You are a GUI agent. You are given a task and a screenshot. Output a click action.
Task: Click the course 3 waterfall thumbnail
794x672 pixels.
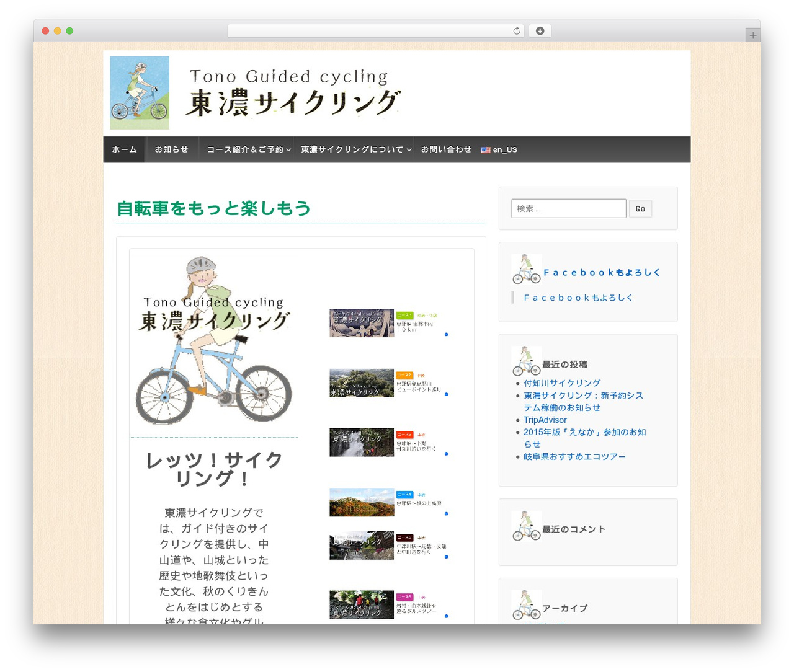[362, 443]
